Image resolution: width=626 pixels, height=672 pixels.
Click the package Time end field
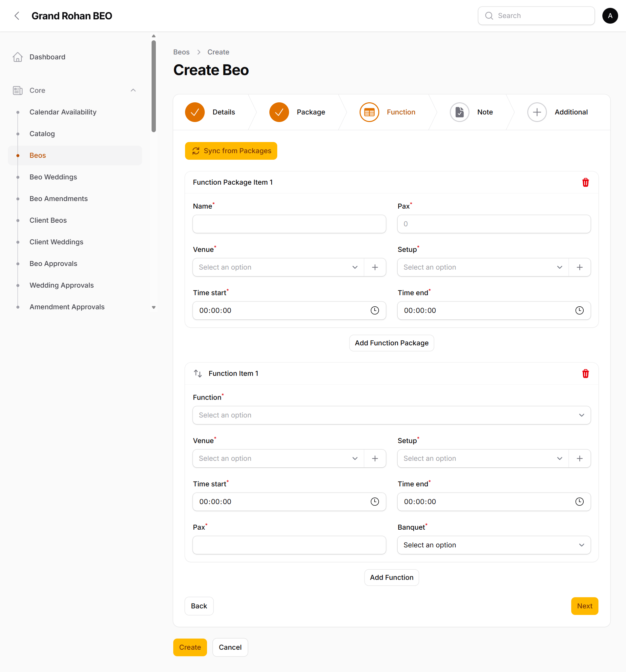point(494,311)
